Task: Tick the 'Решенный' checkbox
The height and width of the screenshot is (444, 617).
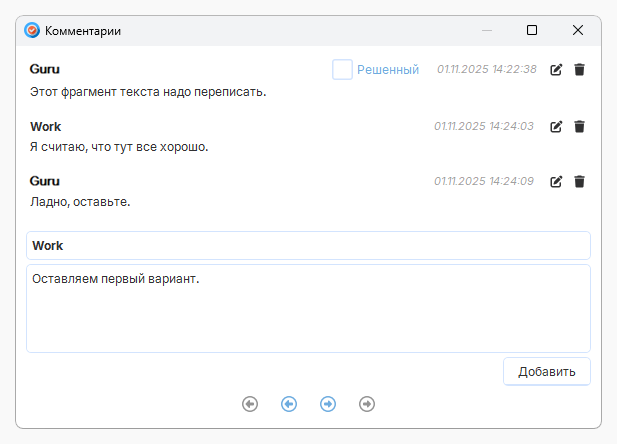Action: (342, 70)
